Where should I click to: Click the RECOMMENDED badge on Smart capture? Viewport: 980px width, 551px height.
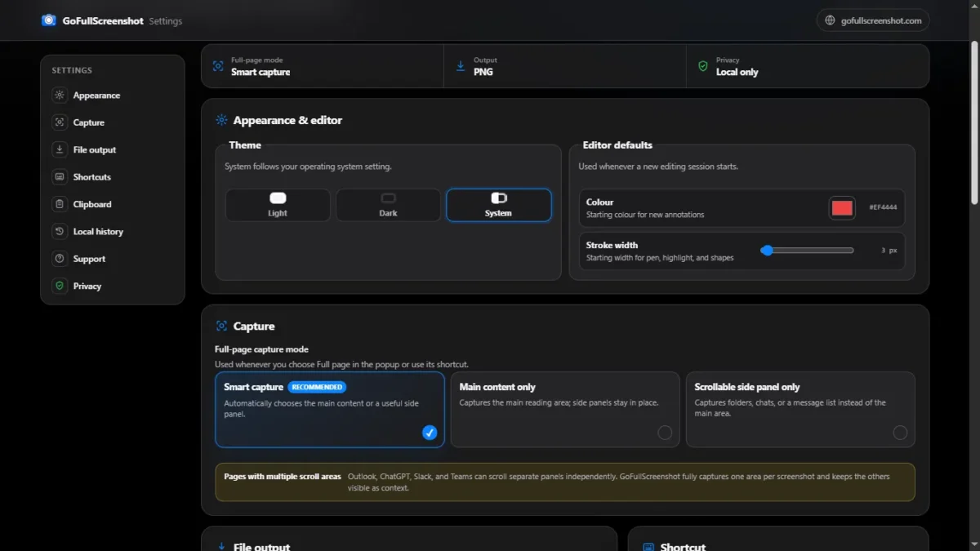click(x=317, y=387)
